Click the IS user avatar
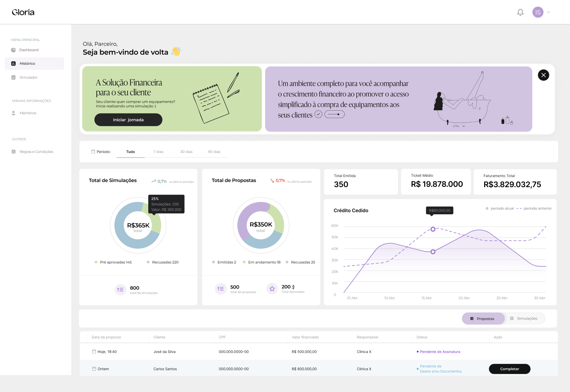This screenshot has height=392, width=570. tap(538, 12)
